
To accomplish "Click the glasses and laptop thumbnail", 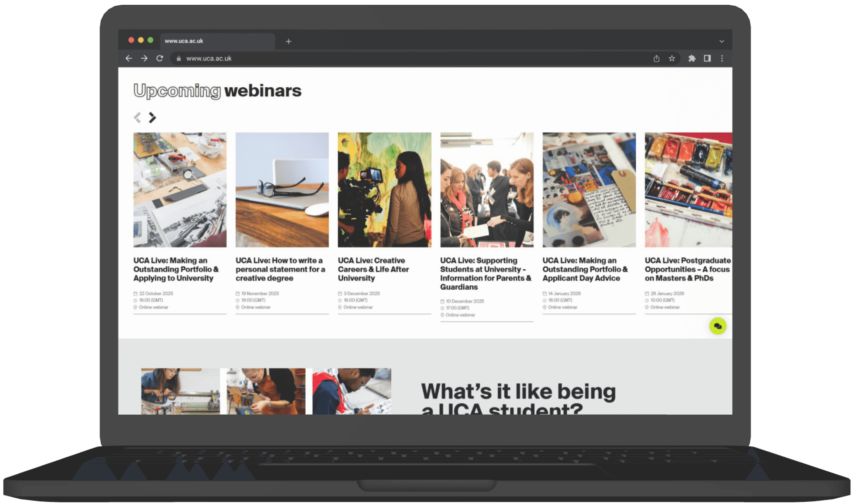I will (x=282, y=190).
